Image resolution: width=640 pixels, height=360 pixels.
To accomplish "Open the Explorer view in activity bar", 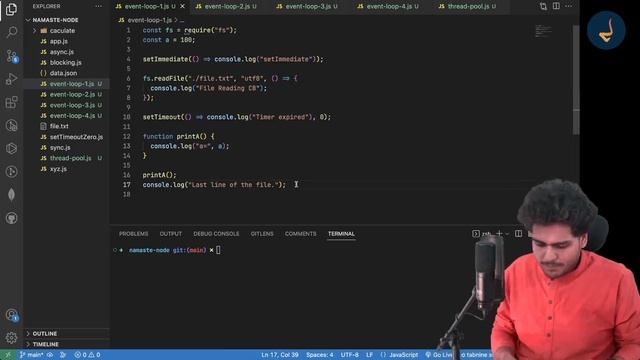I will click(x=11, y=9).
